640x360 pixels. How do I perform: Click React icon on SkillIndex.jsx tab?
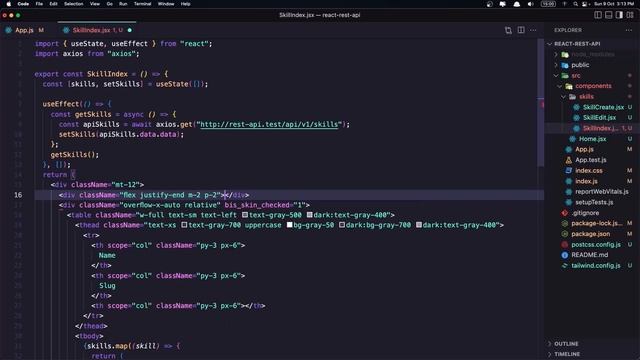click(x=66, y=30)
